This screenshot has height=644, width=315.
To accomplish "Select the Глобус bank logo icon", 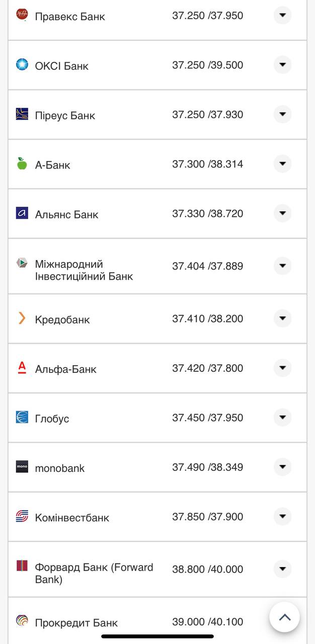I will [21, 417].
